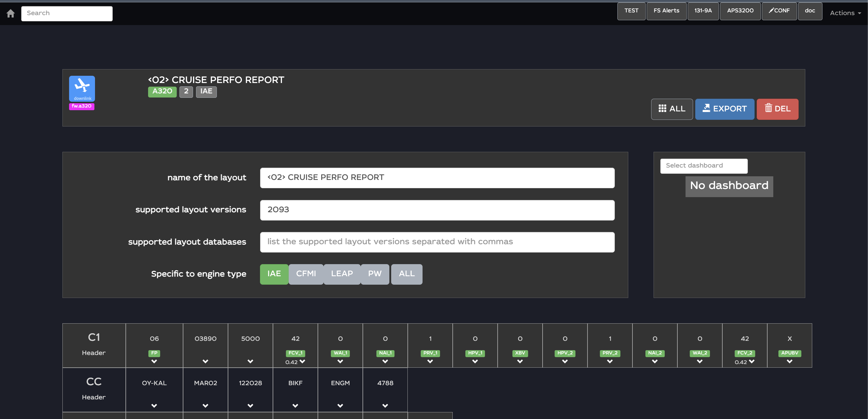Image resolution: width=868 pixels, height=419 pixels.
Task: Expand the APUBV cell chevron
Action: [x=789, y=361]
